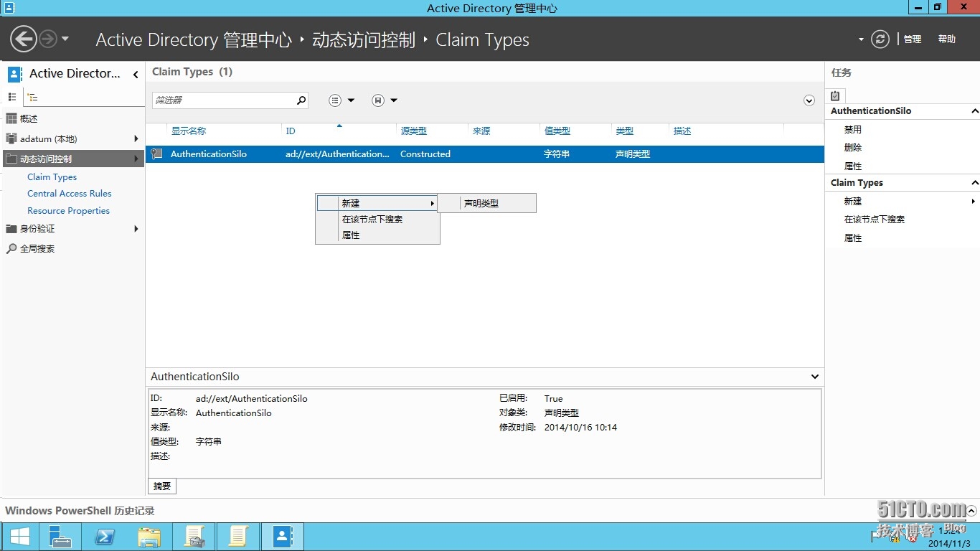Image resolution: width=980 pixels, height=551 pixels.
Task: Open the certificate scroll taskbar icon
Action: click(x=194, y=537)
